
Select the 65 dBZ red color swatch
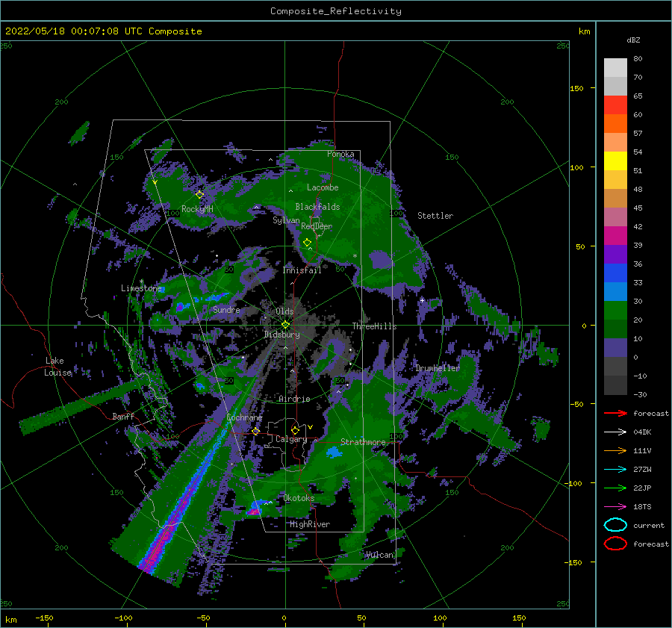(x=615, y=105)
